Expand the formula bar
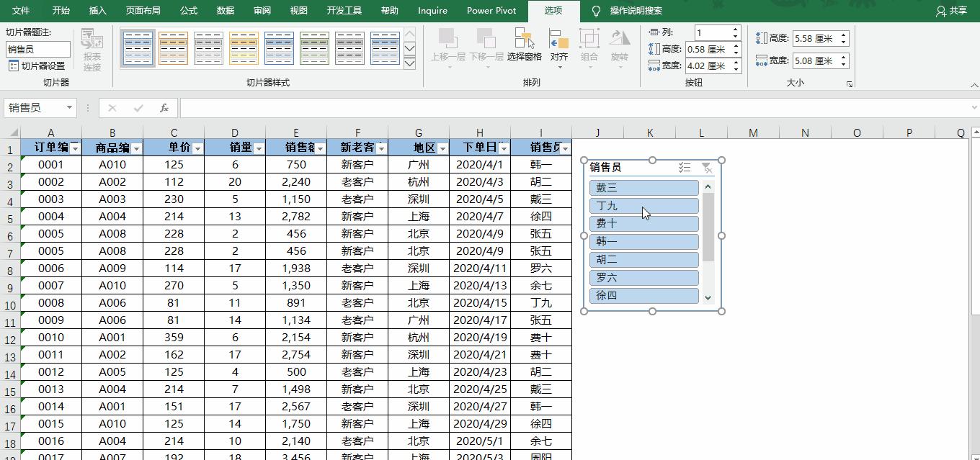The height and width of the screenshot is (460, 980). pyautogui.click(x=974, y=108)
